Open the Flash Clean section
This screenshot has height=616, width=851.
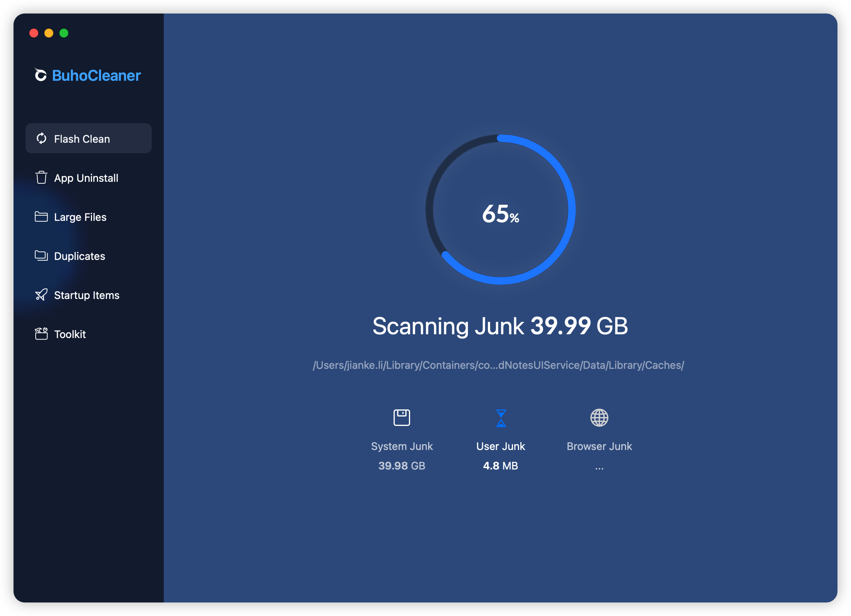tap(89, 138)
